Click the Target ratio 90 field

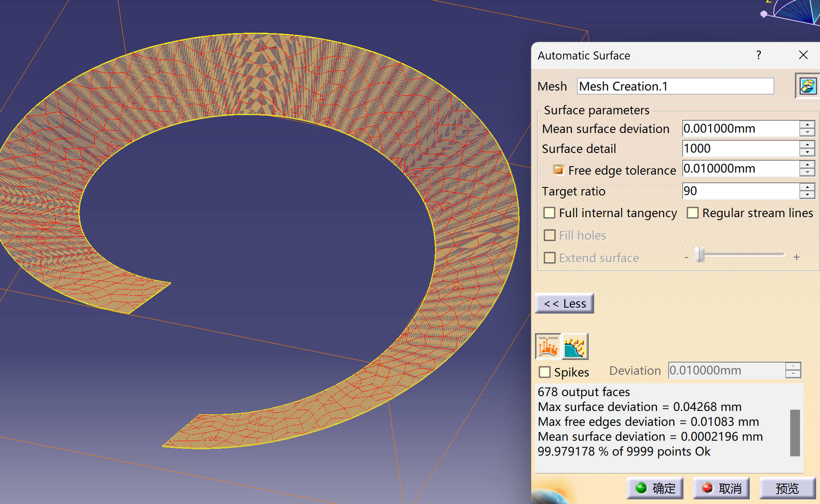click(741, 191)
